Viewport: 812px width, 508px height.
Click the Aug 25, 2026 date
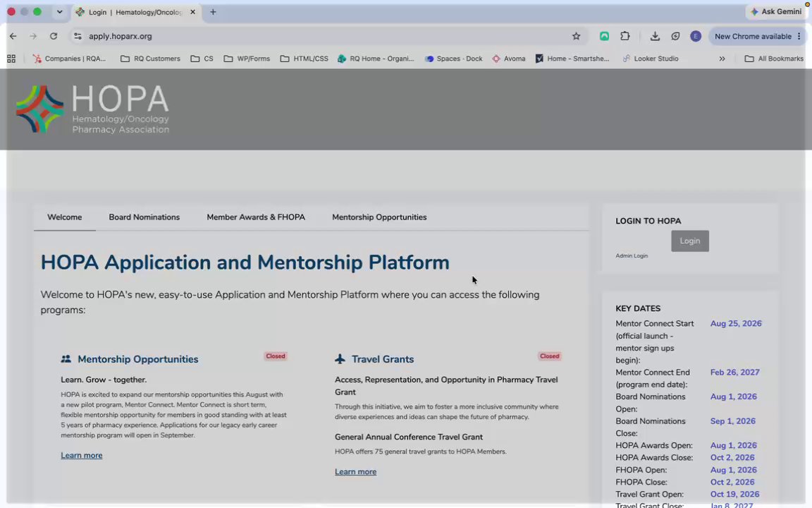[736, 323]
